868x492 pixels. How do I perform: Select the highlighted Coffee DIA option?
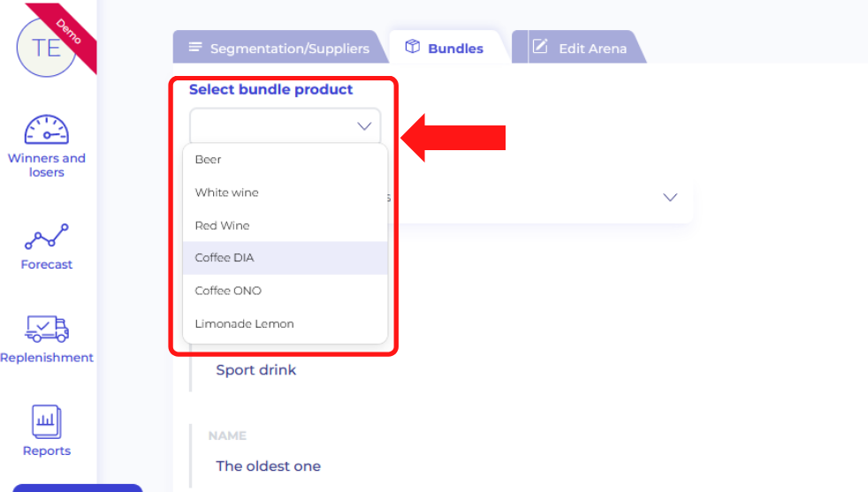tap(225, 258)
